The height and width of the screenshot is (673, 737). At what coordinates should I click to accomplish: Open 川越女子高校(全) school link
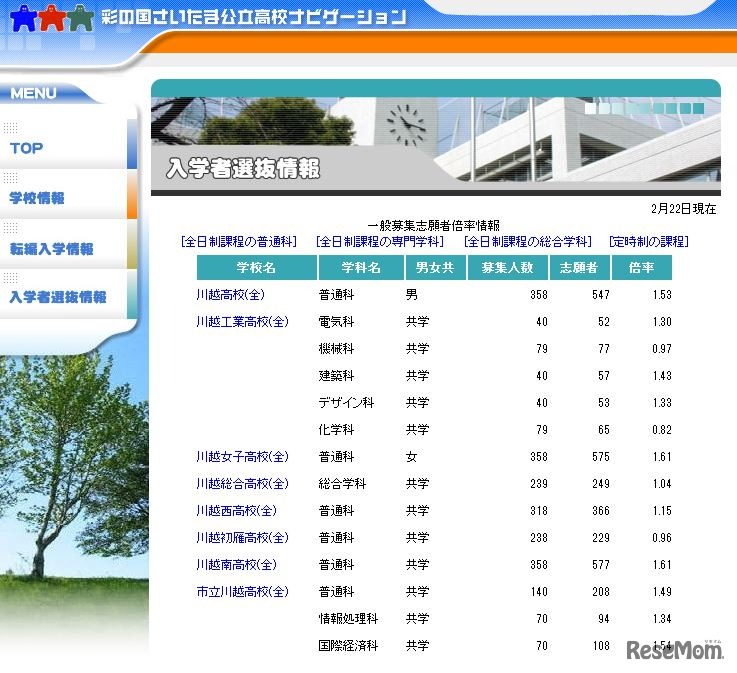[242, 457]
